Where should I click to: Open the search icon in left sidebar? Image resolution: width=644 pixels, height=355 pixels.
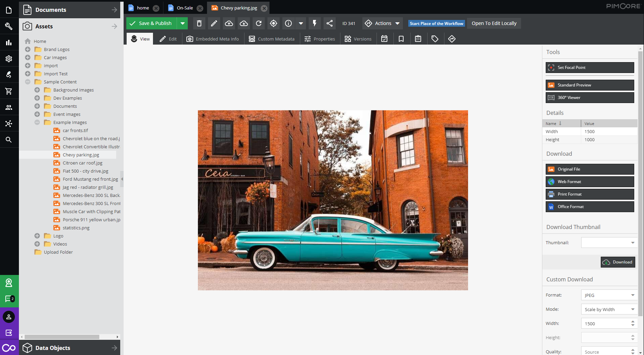click(9, 140)
